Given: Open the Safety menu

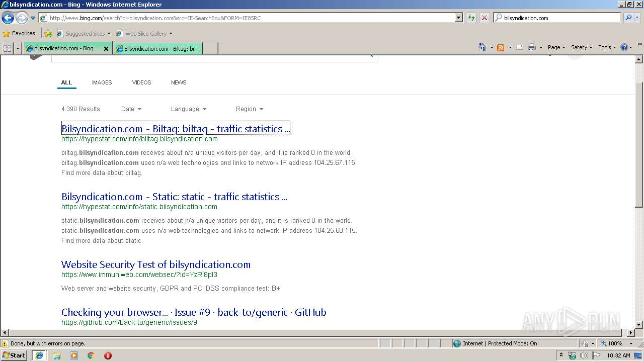Looking at the screenshot, I should (581, 47).
